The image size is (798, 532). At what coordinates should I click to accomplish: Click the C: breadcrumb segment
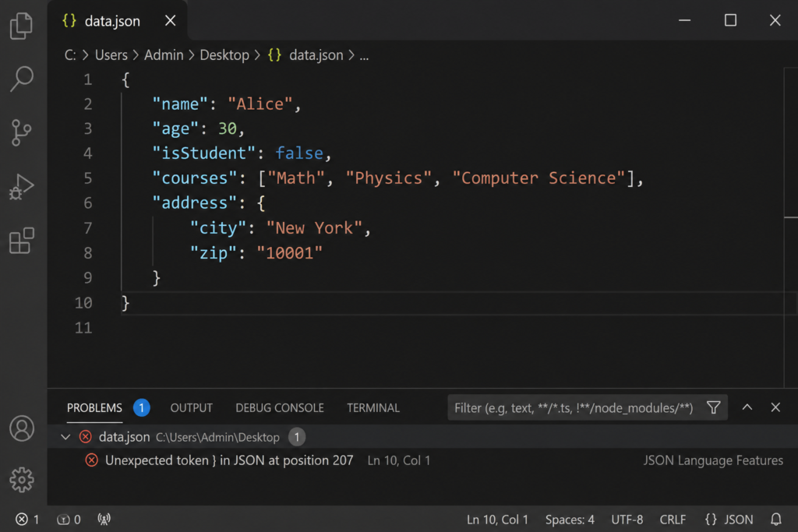(x=70, y=55)
